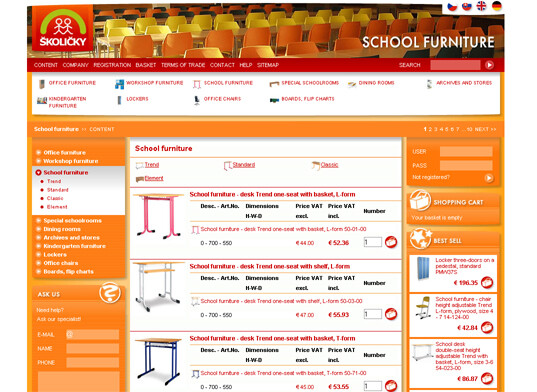537x392 pixels.
Task: Open the REGISTRATION menu item
Action: (112, 65)
